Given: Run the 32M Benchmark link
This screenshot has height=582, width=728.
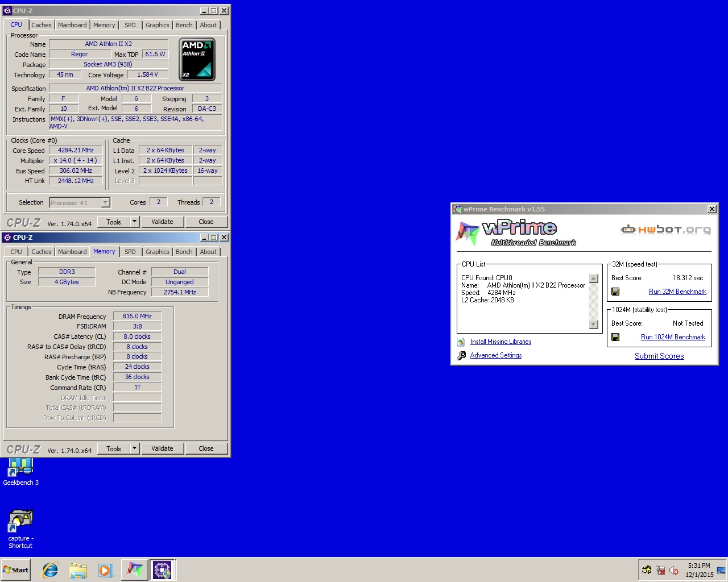Looking at the screenshot, I should tap(677, 292).
